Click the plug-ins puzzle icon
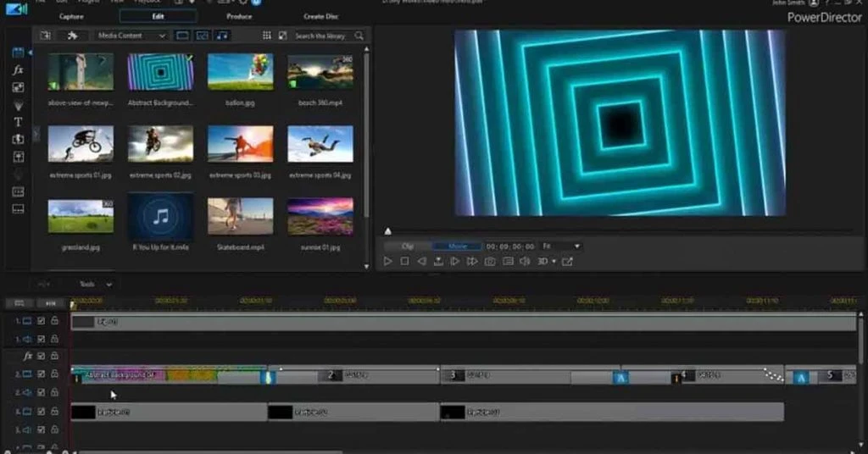868x454 pixels. click(73, 36)
